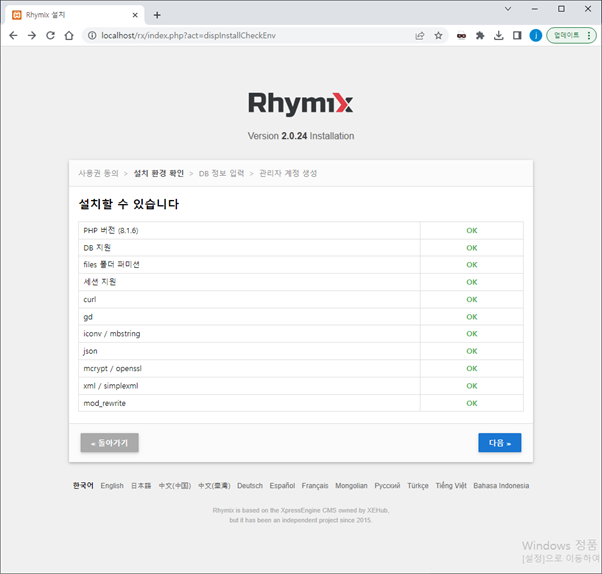Click the 설치할 수 있습니다 heading
Image resolution: width=602 pixels, height=574 pixels.
point(129,204)
